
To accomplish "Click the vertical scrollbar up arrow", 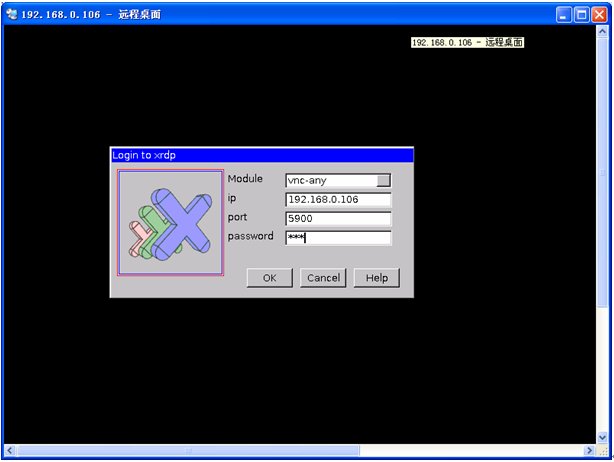I will click(x=602, y=31).
